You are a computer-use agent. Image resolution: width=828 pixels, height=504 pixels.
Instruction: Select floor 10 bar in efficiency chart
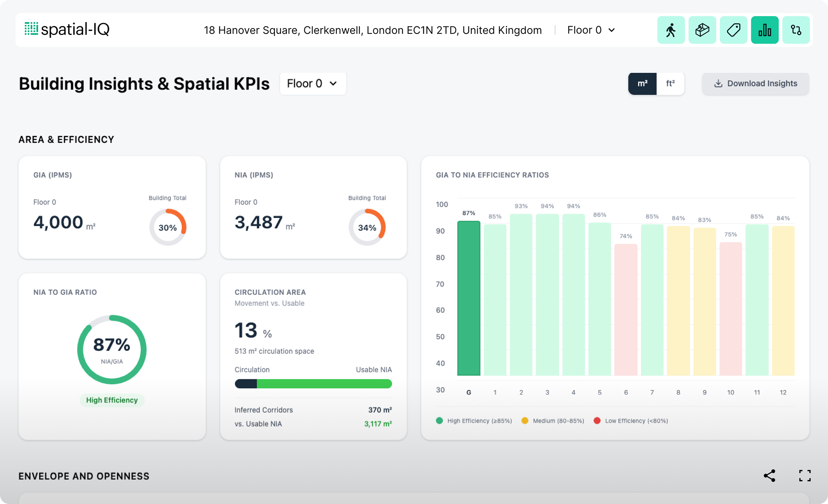tap(730, 309)
